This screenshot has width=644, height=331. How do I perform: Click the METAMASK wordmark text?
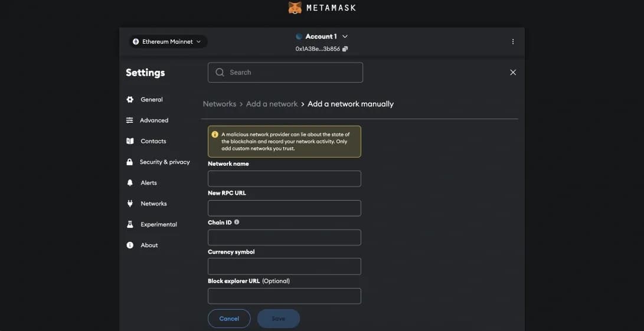(x=331, y=8)
